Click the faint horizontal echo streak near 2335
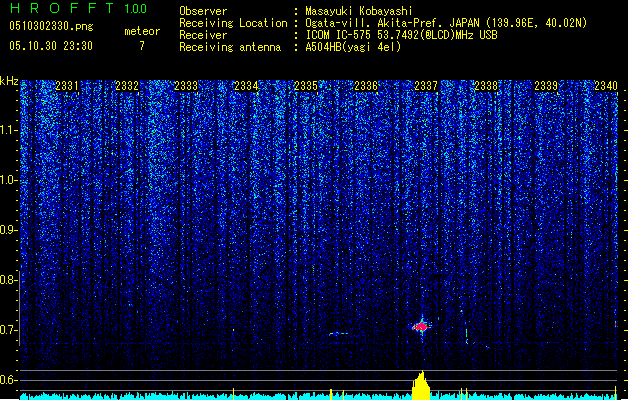This screenshot has height=400, width=629. click(x=338, y=333)
